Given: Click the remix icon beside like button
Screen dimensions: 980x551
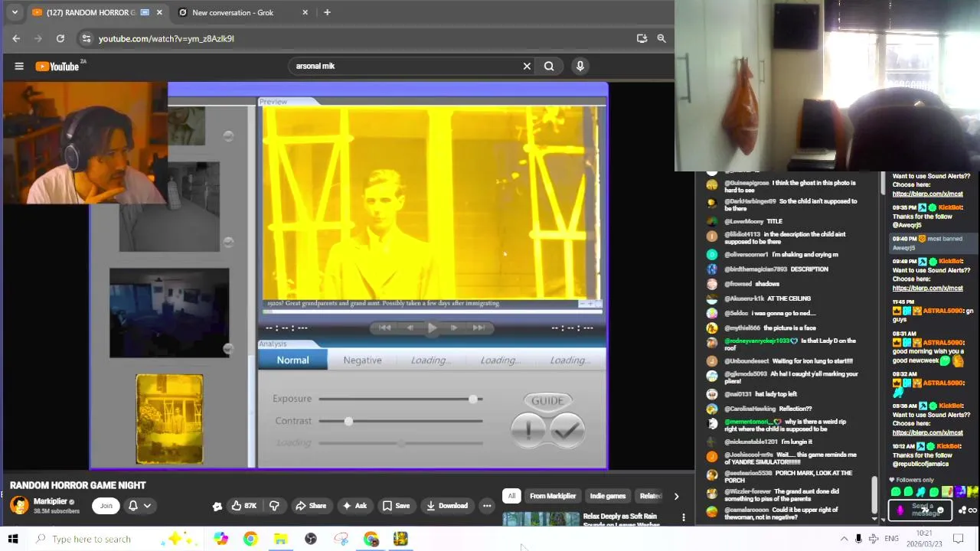Looking at the screenshot, I should click(x=217, y=505).
